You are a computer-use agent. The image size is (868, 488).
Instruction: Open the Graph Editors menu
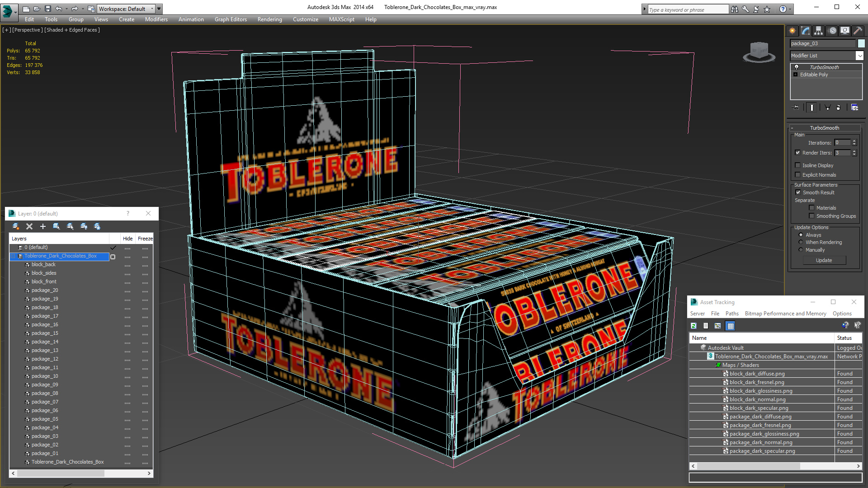coord(231,19)
